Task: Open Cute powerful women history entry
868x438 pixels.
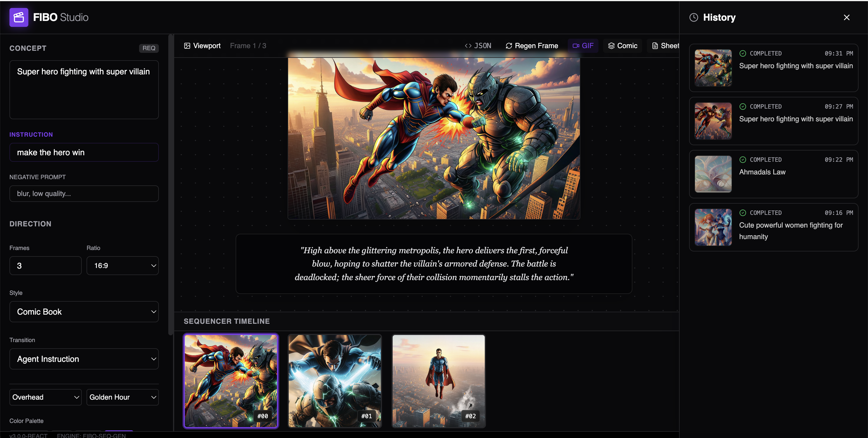Action: (773, 227)
